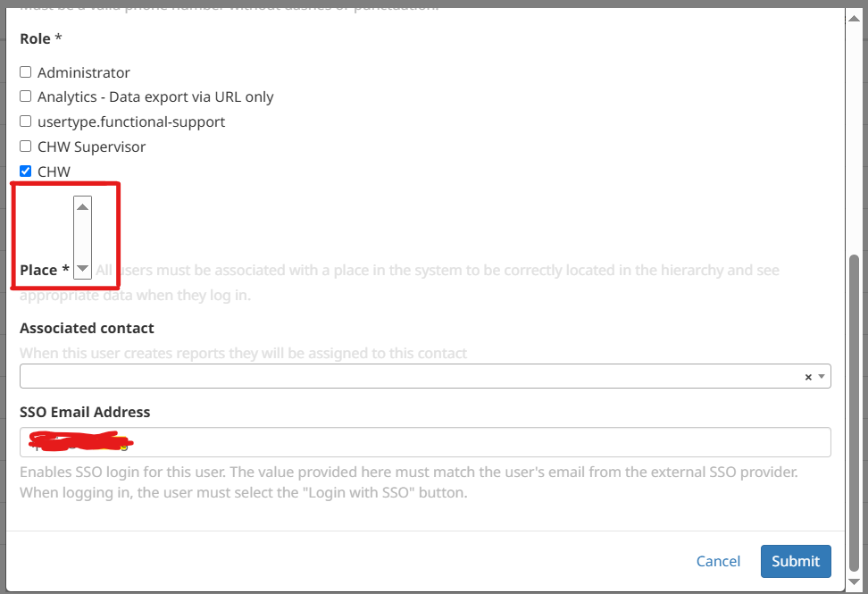Click the Place field up arrow
The width and height of the screenshot is (868, 594).
82,207
